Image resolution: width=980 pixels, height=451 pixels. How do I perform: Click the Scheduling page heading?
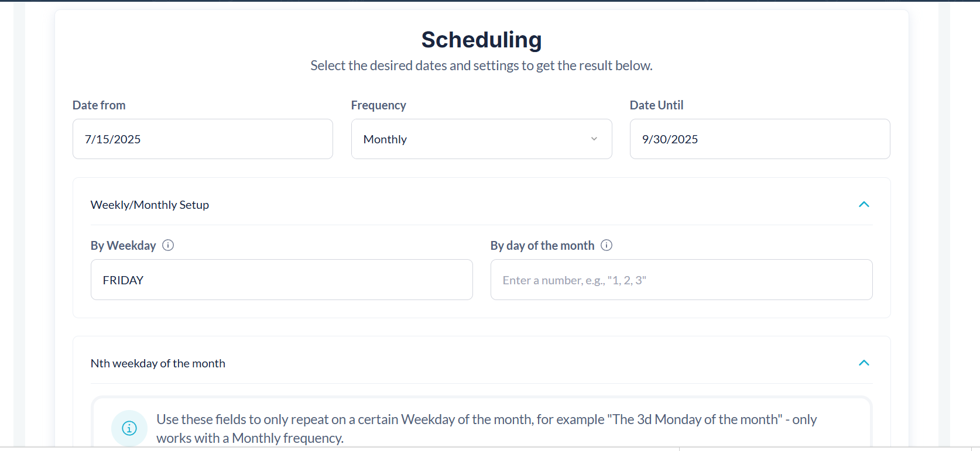coord(481,40)
